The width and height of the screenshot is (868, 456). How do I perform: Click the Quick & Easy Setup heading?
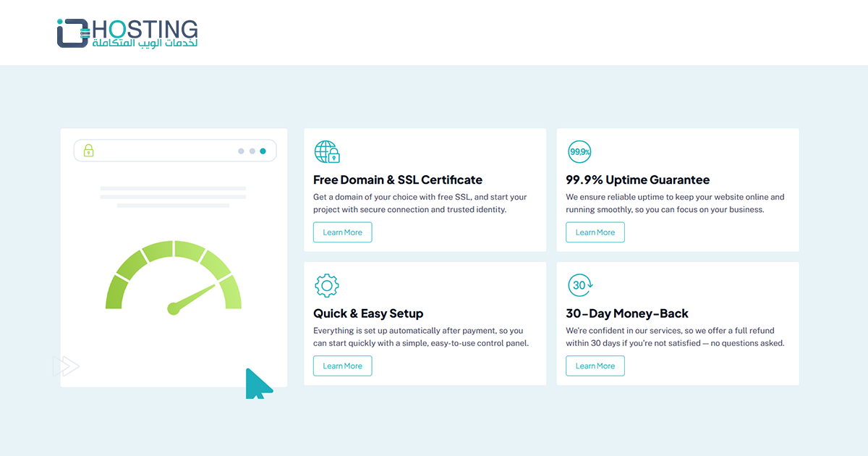(x=367, y=313)
